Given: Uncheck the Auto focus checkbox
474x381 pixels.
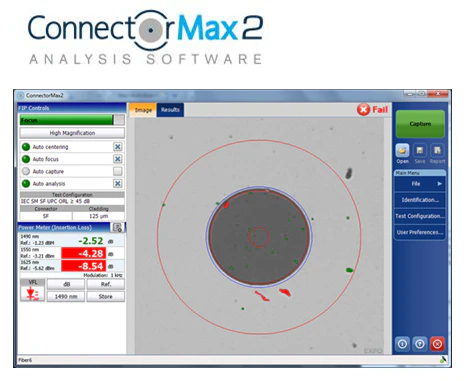Looking at the screenshot, I should pyautogui.click(x=117, y=159).
